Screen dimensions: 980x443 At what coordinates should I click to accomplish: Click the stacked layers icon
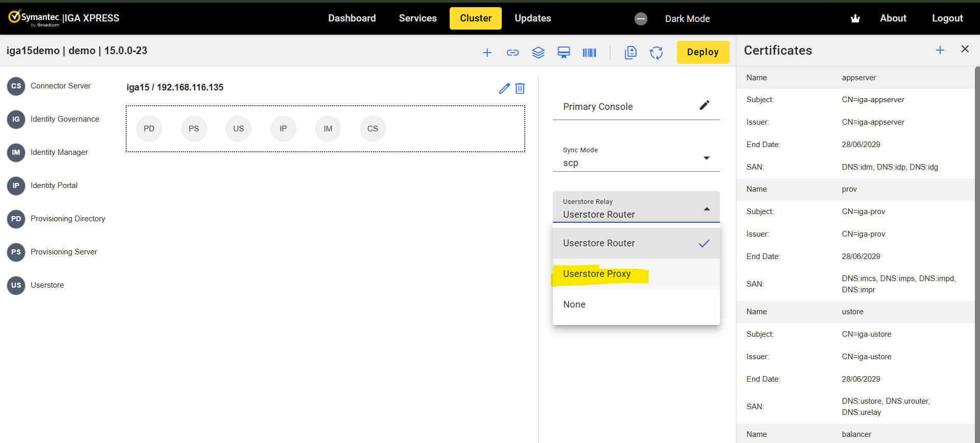click(538, 53)
